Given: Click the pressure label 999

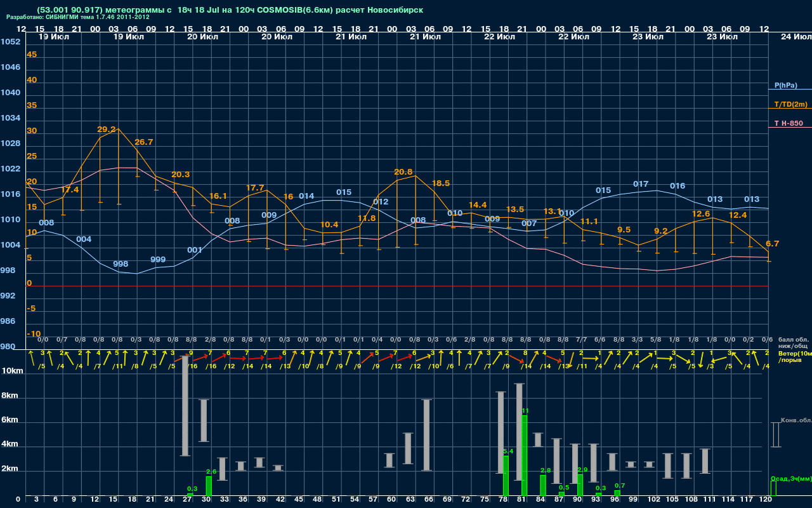Looking at the screenshot, I should coord(158,260).
